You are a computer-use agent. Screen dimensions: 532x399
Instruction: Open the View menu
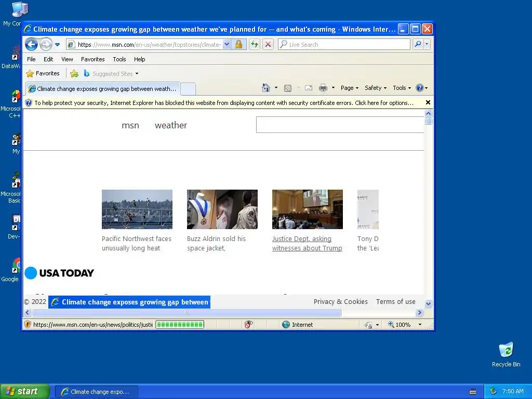[x=67, y=59]
